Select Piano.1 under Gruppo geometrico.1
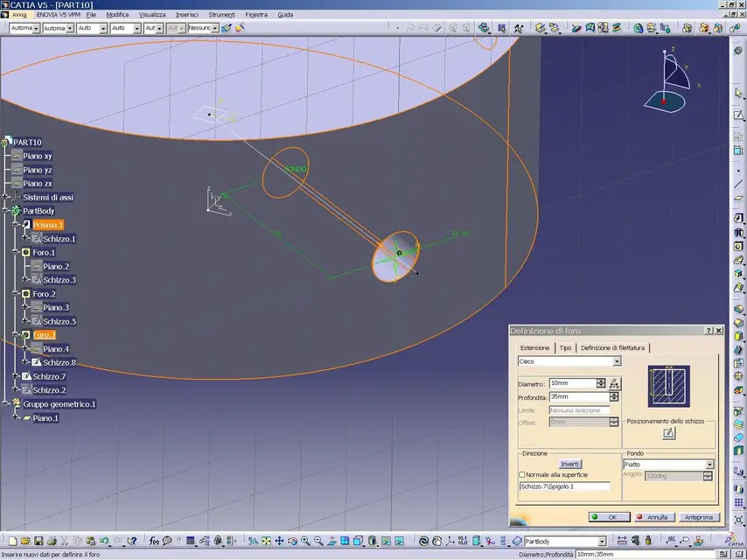 45,418
